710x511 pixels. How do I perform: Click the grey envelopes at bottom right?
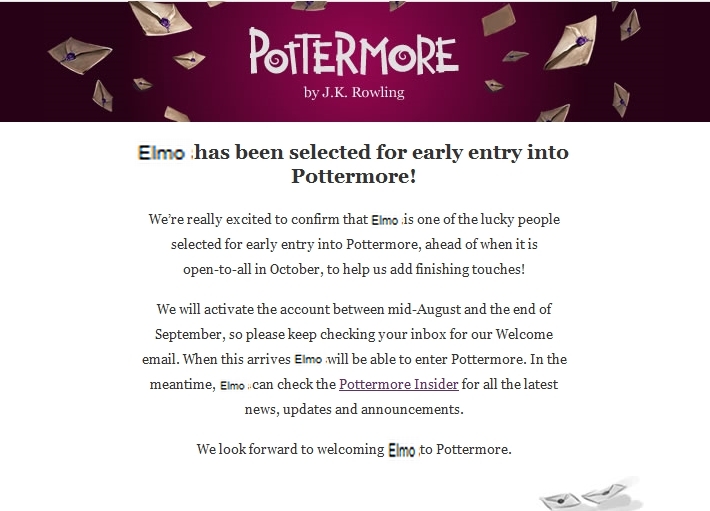[x=591, y=495]
